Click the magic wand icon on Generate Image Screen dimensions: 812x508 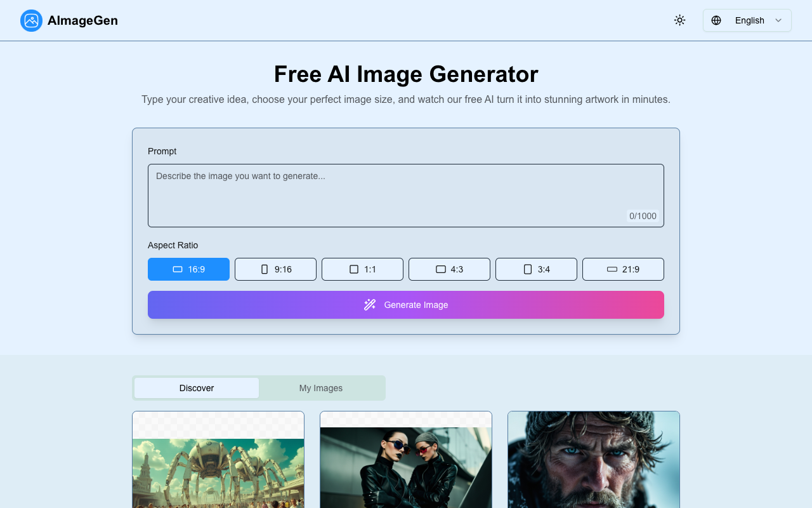[x=370, y=305]
